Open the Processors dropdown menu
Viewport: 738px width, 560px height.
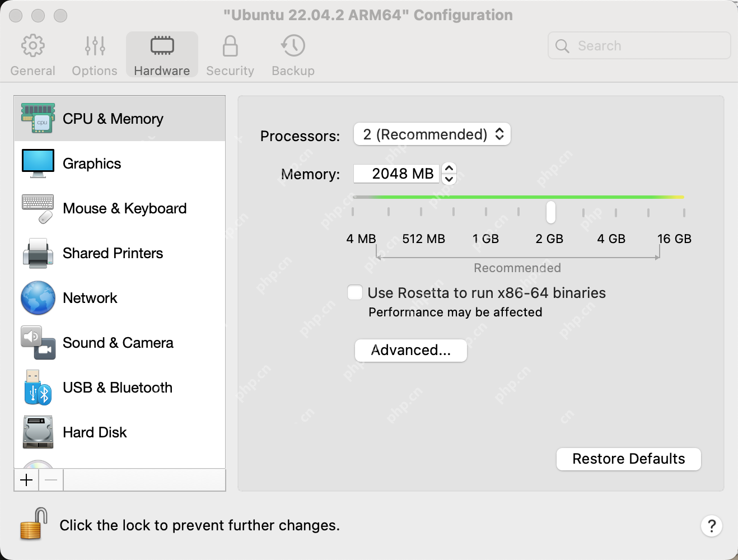432,134
